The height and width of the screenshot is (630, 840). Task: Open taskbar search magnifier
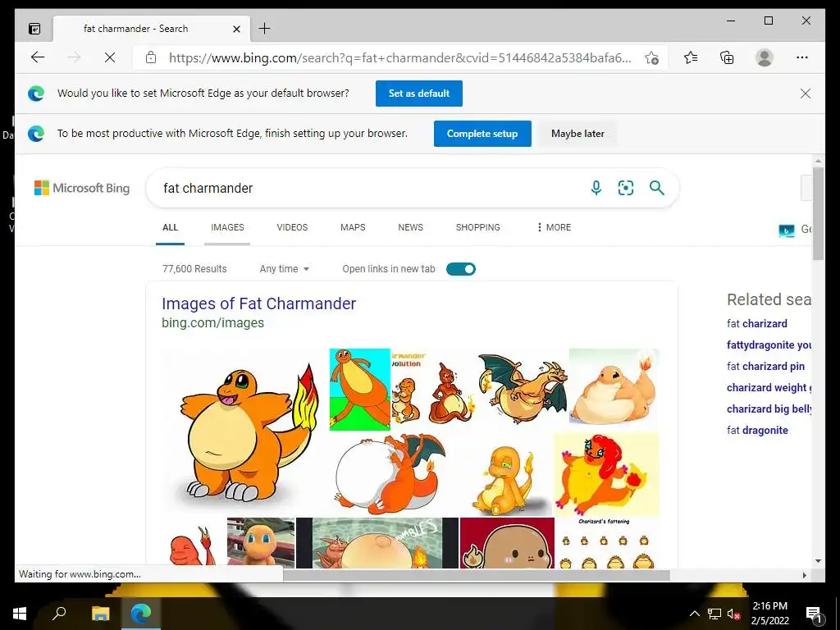pos(59,612)
